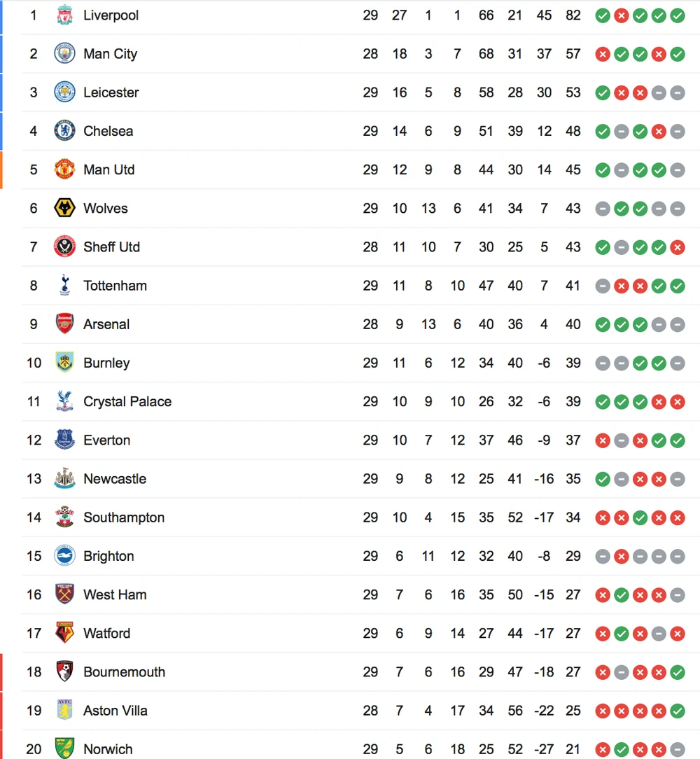Click the Newcastle club crest
Screen dimensions: 700x759
[64, 479]
